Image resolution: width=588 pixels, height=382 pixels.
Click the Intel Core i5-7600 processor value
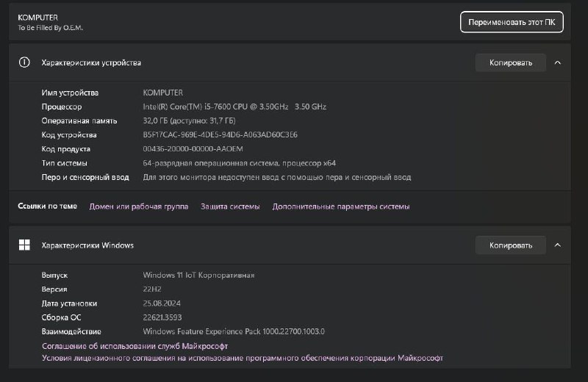(234, 107)
